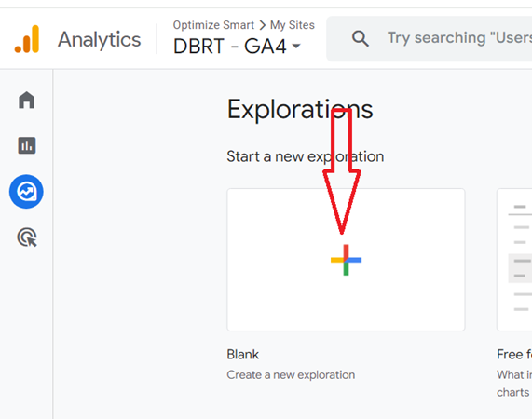Open the Home section in sidebar
This screenshot has height=419, width=532.
click(x=27, y=100)
